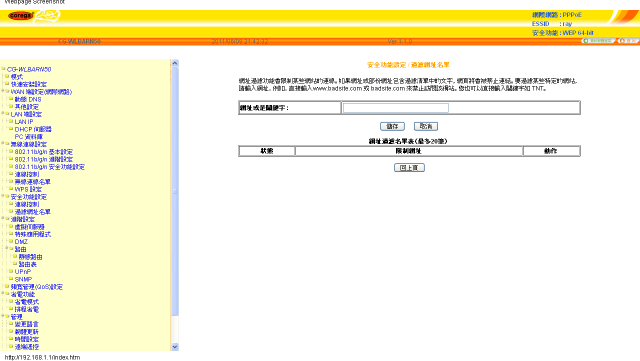Click the 回上頁 back button
This screenshot has width=640, height=361.
click(409, 167)
